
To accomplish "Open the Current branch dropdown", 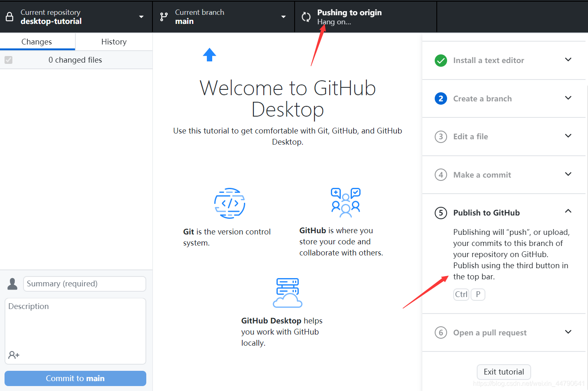I will [x=224, y=17].
